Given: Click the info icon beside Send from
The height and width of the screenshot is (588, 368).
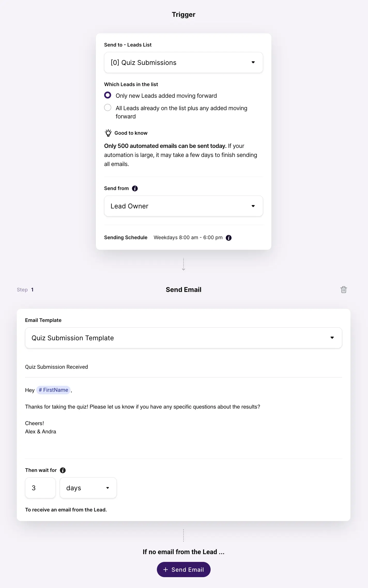Looking at the screenshot, I should point(135,189).
